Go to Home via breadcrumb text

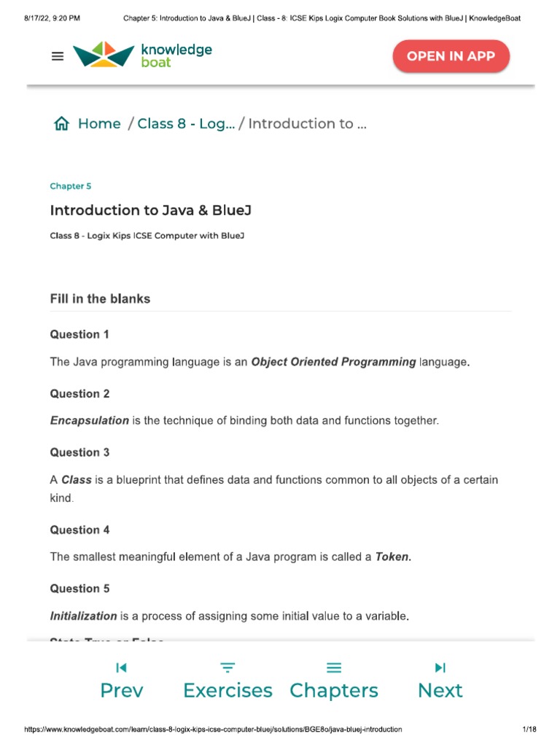[x=99, y=124]
